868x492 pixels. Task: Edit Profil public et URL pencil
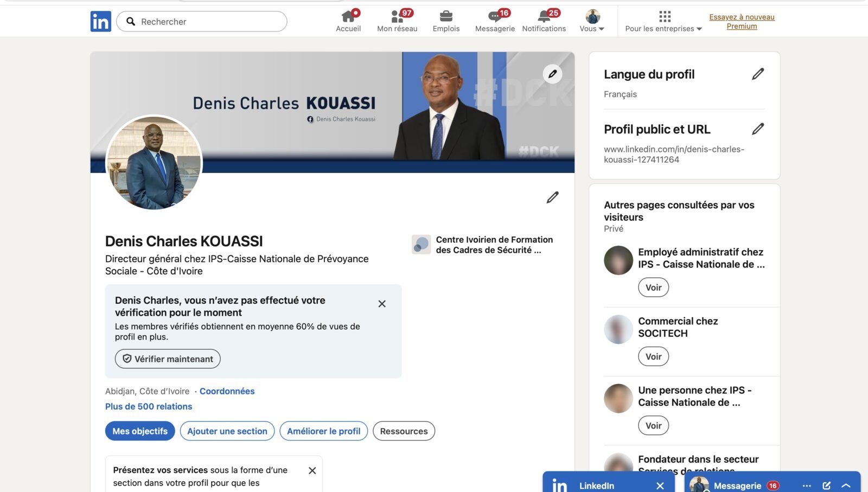pos(758,129)
